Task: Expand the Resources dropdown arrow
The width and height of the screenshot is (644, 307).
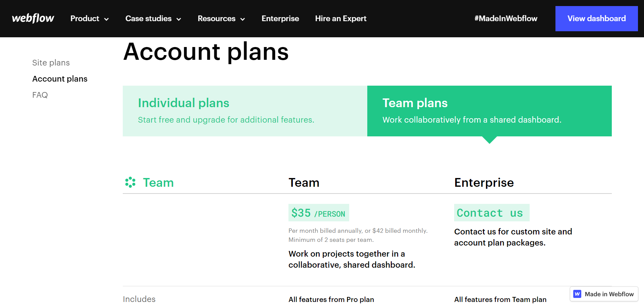Action: tap(243, 19)
